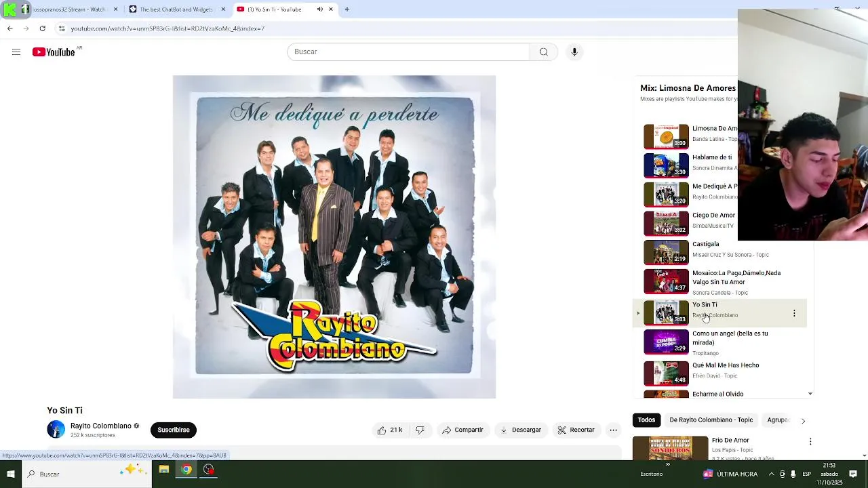
Task: Click the ÚLTIMA HORA news widget
Action: 730,474
